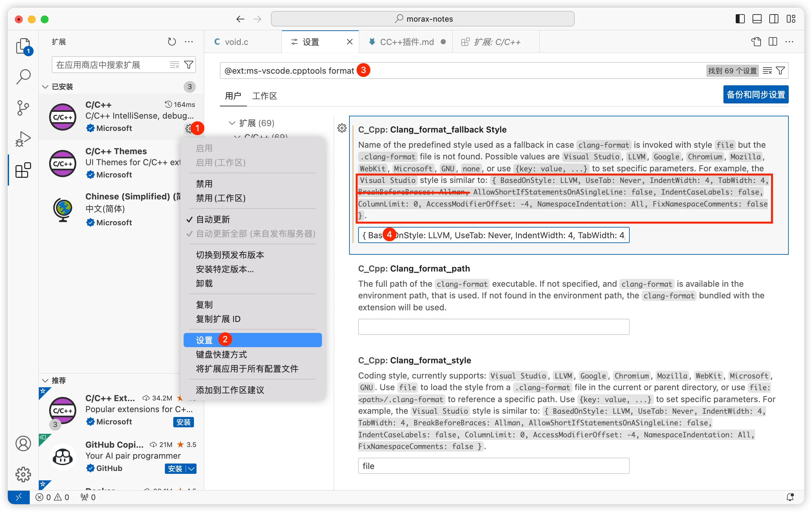Viewport: 812px width, 512px height.
Task: Install C/C++ Extension Pack
Action: coord(183,422)
